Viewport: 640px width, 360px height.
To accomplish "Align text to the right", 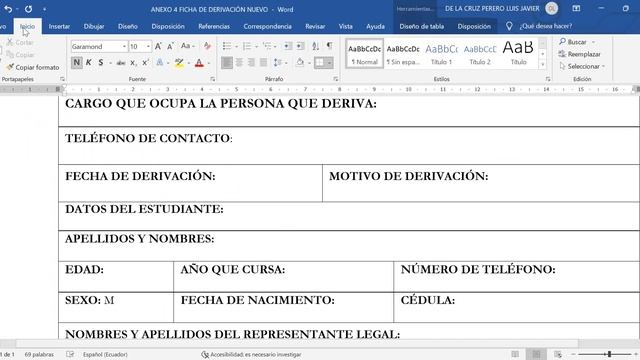I will tap(251, 62).
